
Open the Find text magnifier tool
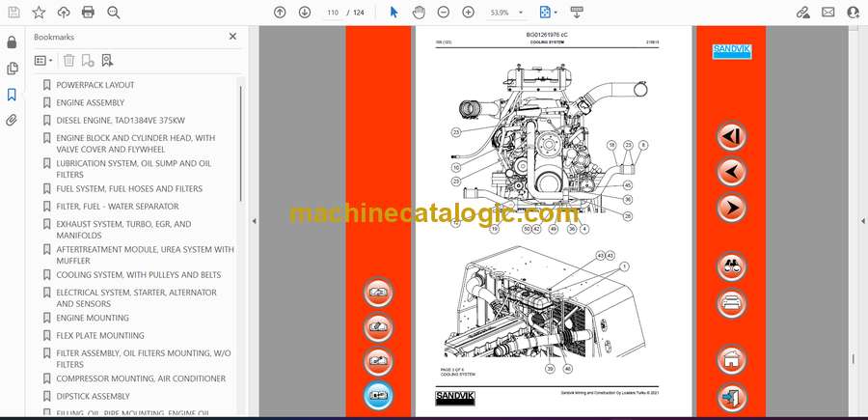point(114,13)
